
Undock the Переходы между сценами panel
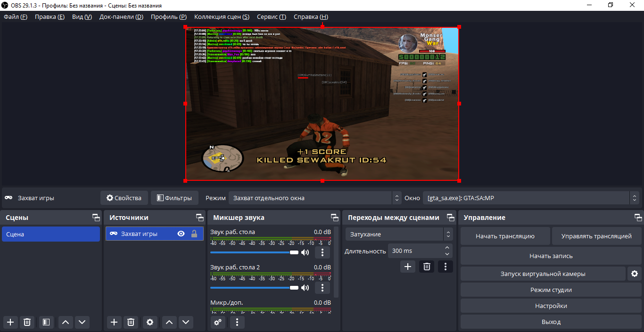point(450,218)
